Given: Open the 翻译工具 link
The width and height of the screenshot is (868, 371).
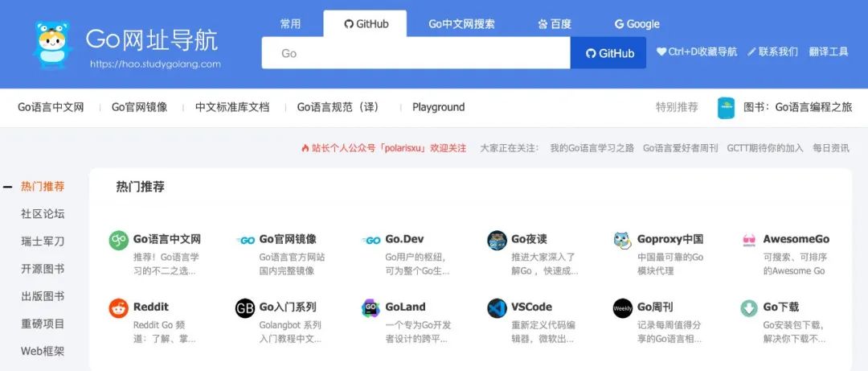Looking at the screenshot, I should click(x=829, y=52).
